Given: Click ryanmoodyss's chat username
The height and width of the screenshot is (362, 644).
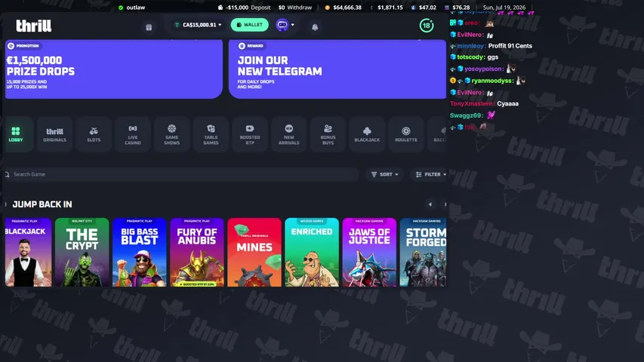Looking at the screenshot, I should [492, 81].
